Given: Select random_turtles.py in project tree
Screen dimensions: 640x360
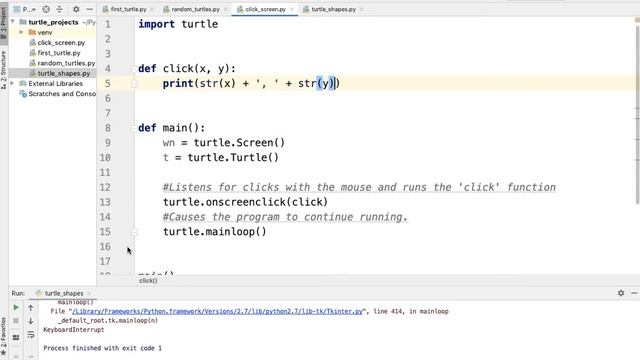Looking at the screenshot, I should tap(66, 63).
